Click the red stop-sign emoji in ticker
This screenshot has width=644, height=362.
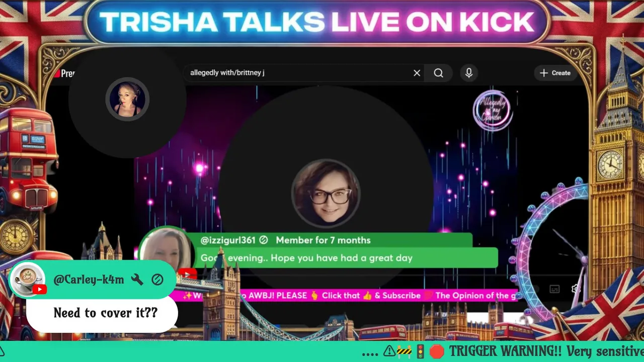(437, 351)
